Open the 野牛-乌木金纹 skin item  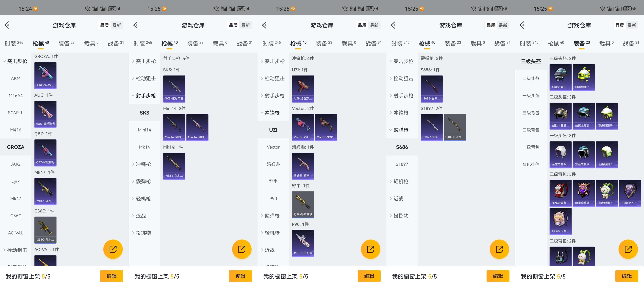[x=303, y=205]
